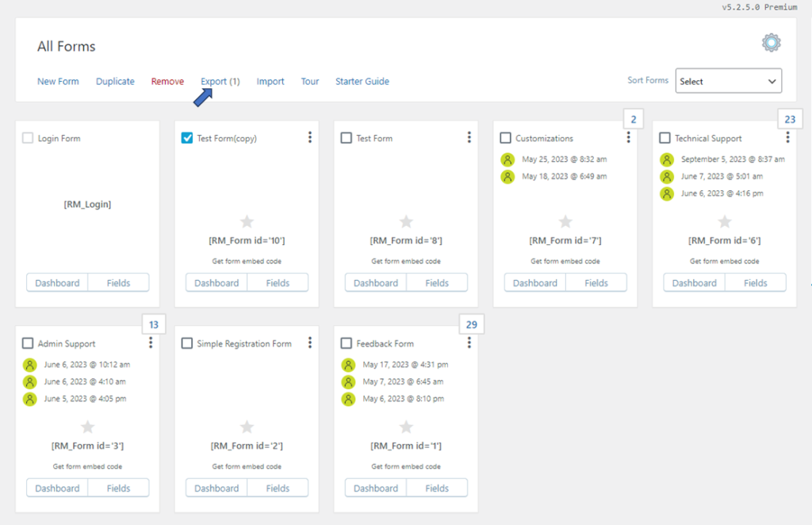
Task: Click the avatar next to September 5 entry
Action: pos(666,159)
